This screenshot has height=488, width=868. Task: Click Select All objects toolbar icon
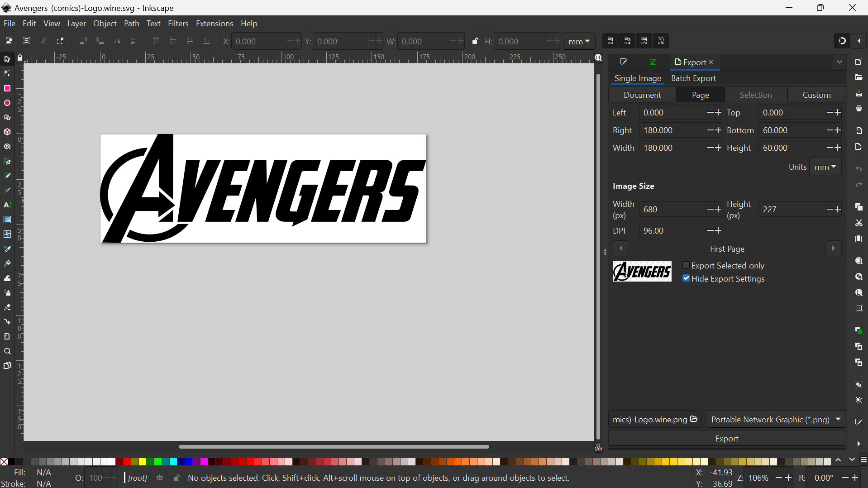10,41
